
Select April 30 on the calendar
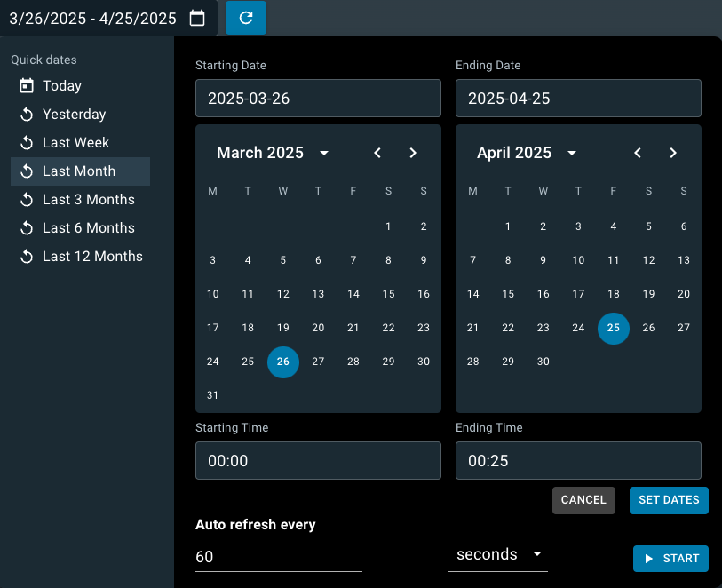(543, 362)
